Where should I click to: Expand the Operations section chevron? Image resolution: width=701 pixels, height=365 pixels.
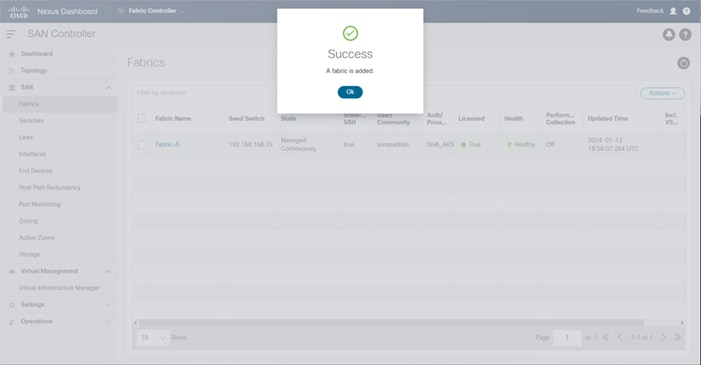click(108, 322)
